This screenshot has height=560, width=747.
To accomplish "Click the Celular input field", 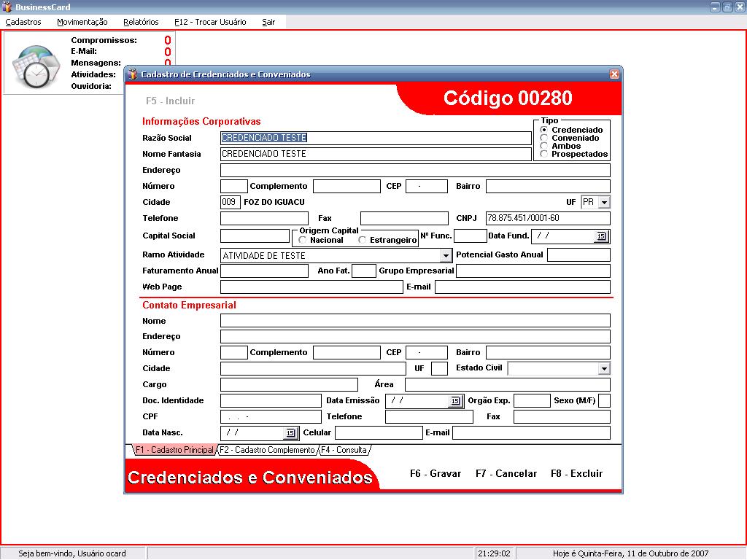I will [x=379, y=433].
